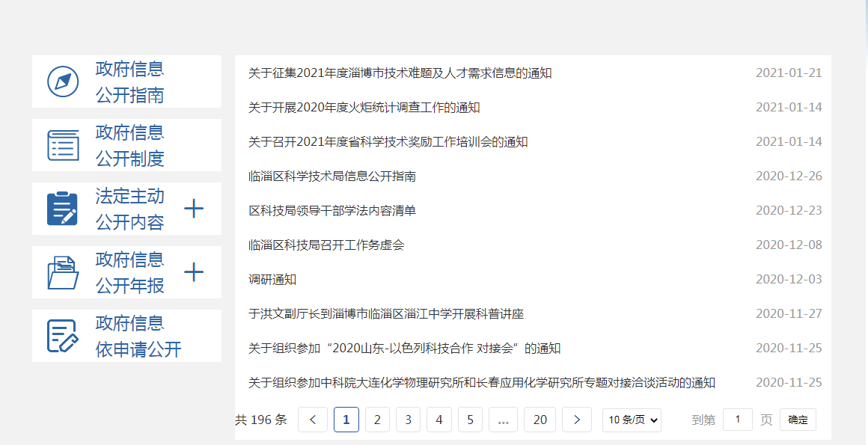
Task: Go to next page with right arrow
Action: point(577,420)
